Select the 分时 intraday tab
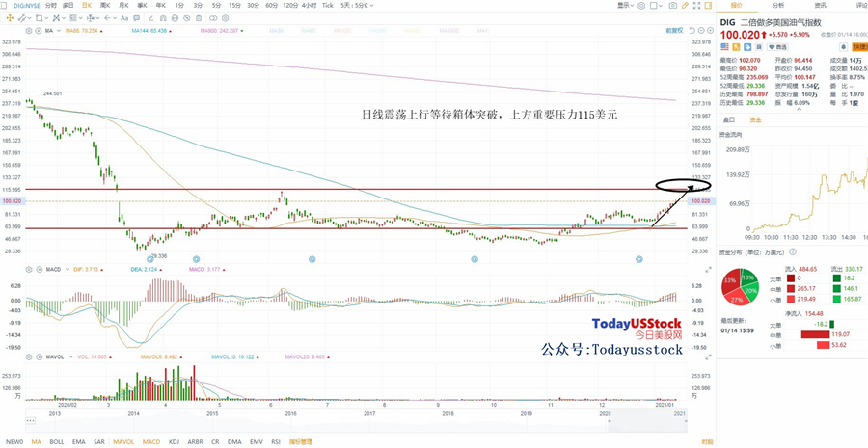 click(51, 6)
